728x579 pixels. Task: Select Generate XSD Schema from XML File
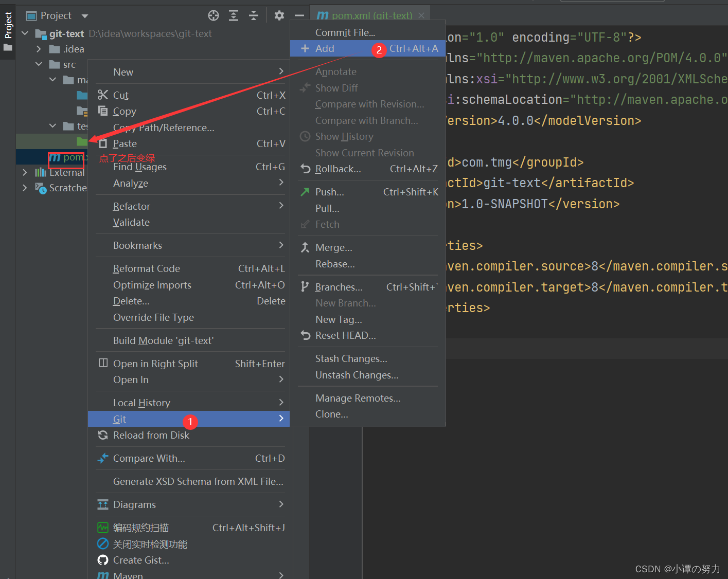click(x=190, y=481)
